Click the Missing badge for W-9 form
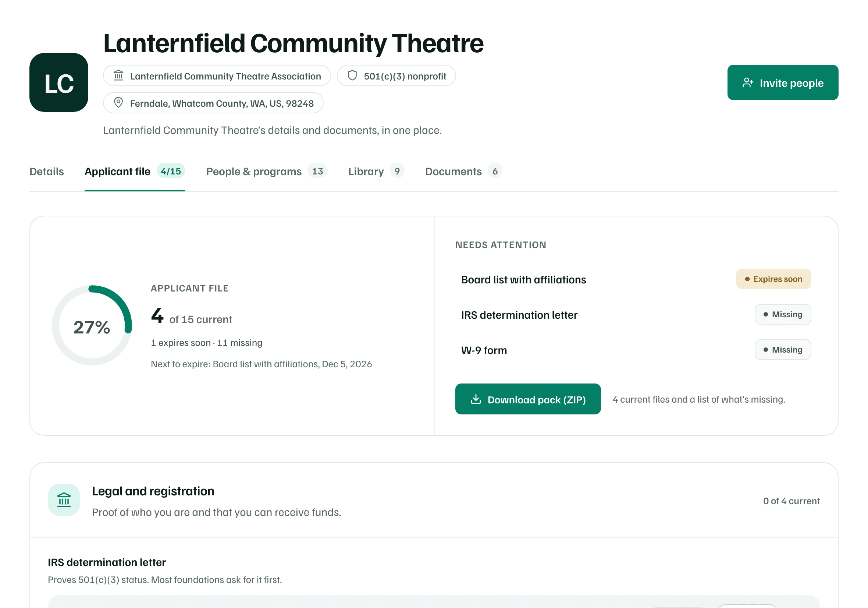This screenshot has width=868, height=608. (783, 350)
